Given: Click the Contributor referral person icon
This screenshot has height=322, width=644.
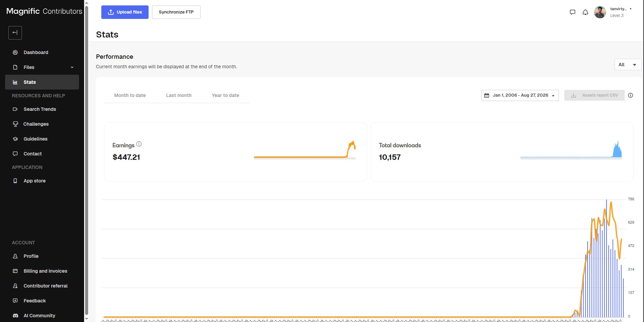Looking at the screenshot, I should [x=15, y=286].
